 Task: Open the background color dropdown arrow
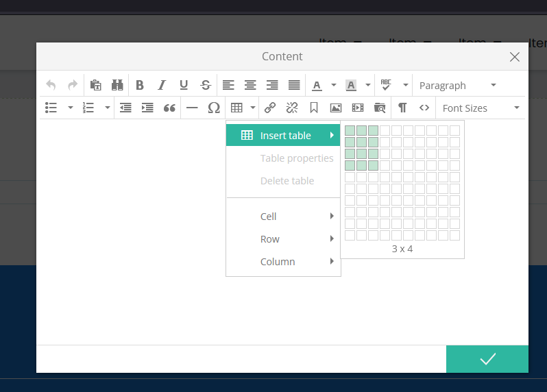[368, 85]
